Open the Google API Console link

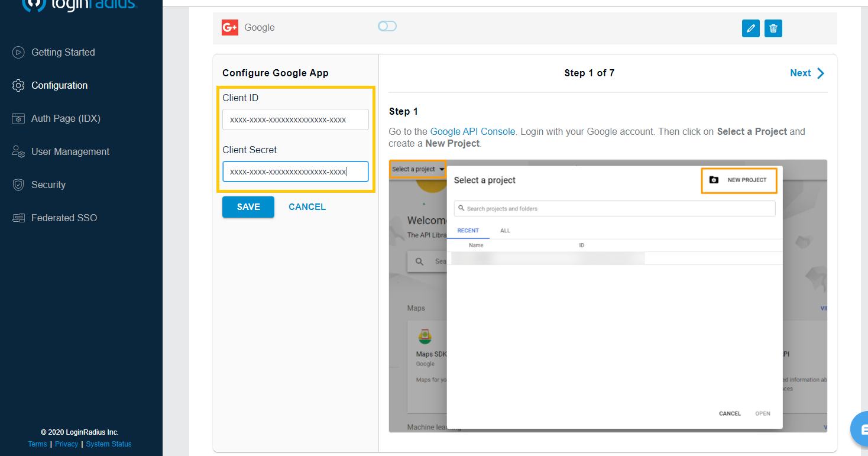(x=472, y=131)
